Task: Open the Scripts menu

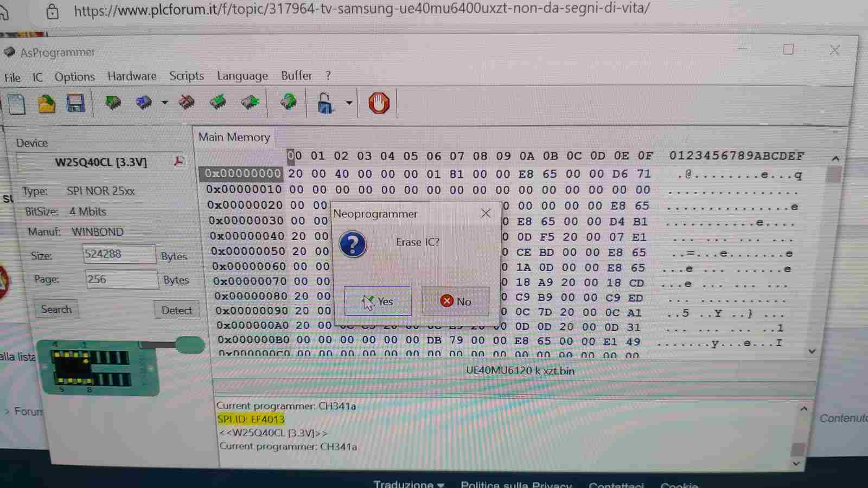Action: click(x=187, y=76)
